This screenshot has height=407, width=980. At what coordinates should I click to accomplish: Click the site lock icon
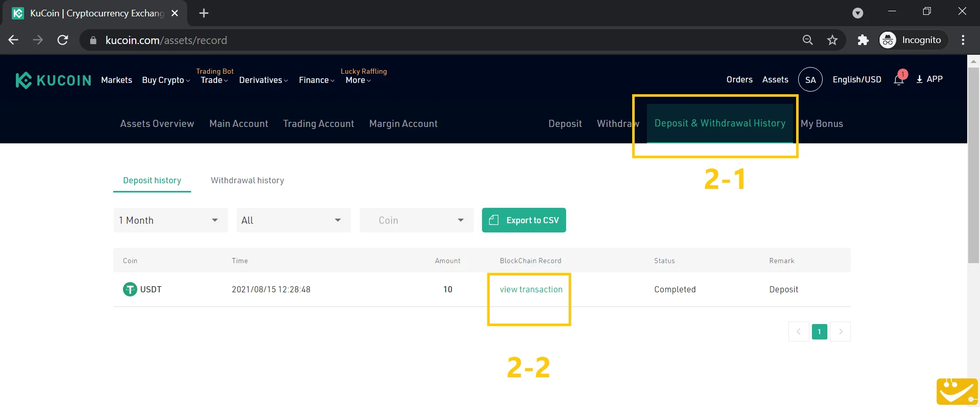tap(93, 40)
